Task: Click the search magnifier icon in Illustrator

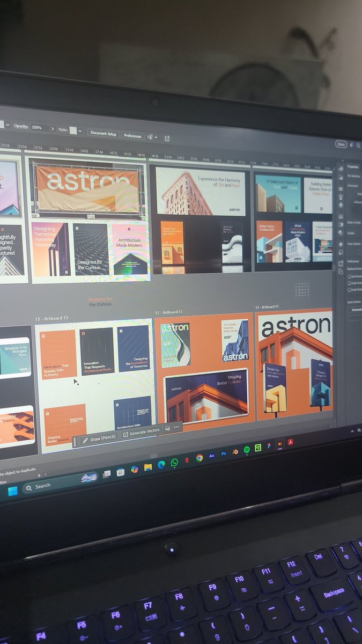Action: pos(358,145)
